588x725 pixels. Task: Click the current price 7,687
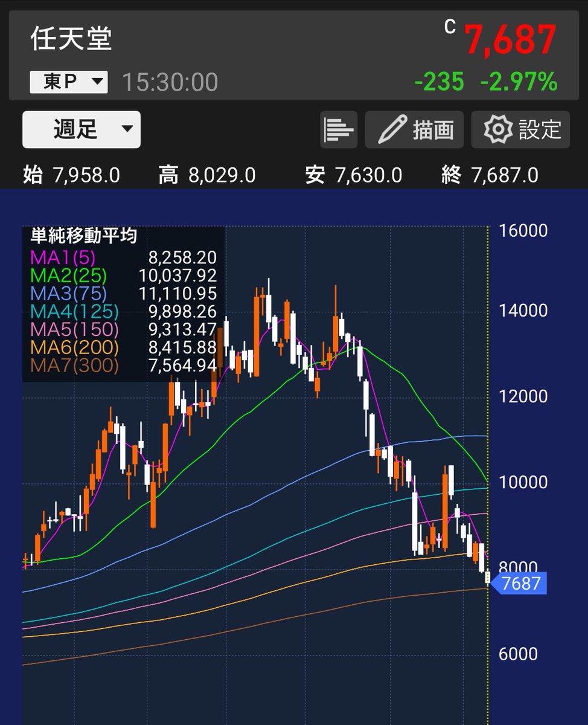510,40
